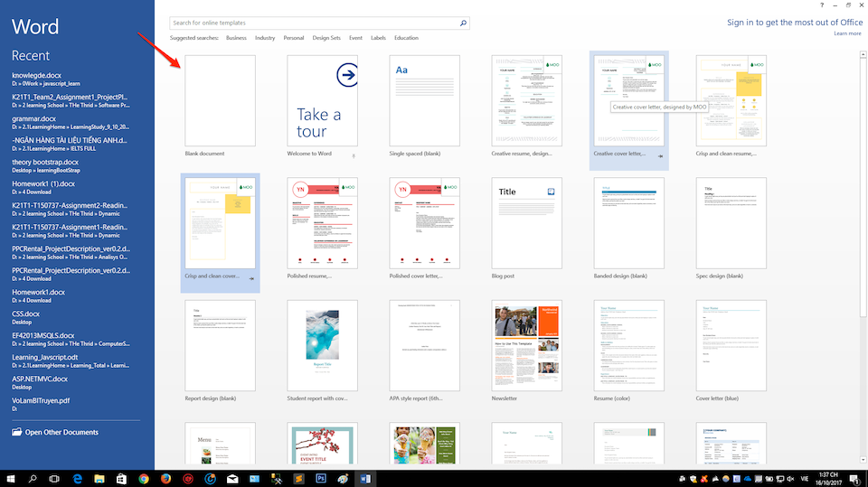Pin the Crisp and clean cover template

251,278
